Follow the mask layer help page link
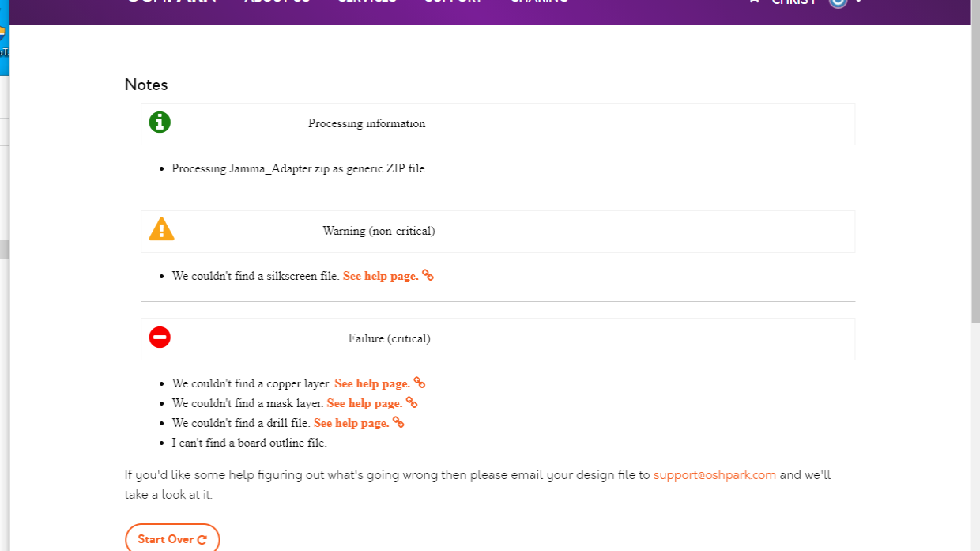 [364, 403]
